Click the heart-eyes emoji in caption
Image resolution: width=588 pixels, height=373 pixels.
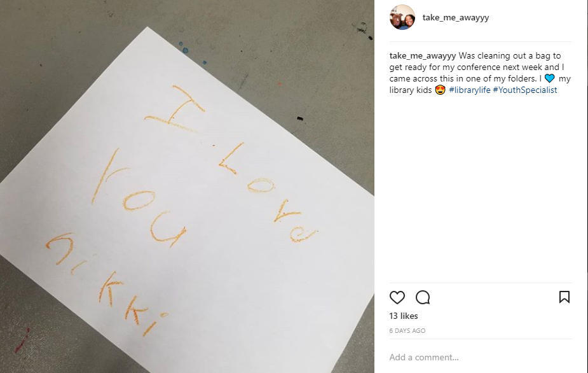coord(441,90)
